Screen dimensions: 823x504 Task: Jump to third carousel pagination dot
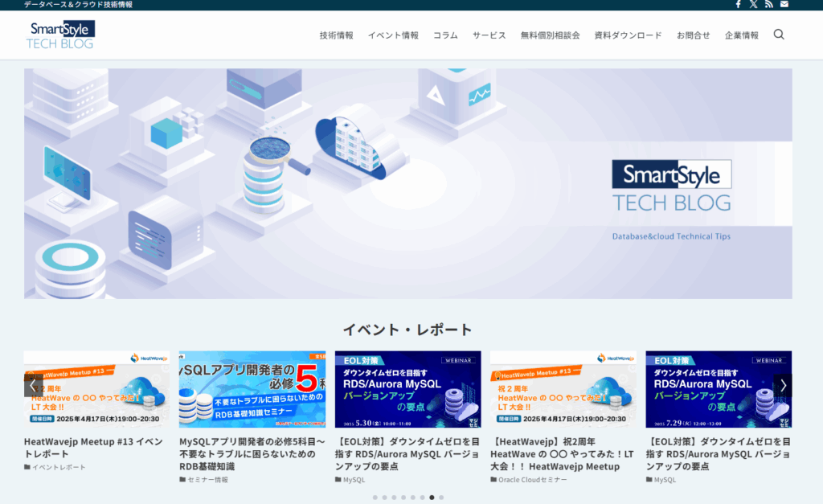tap(394, 498)
